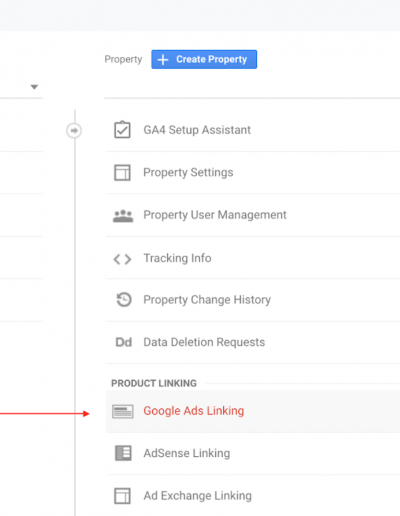Click the Property Change History clock icon
This screenshot has height=516, width=400.
[124, 299]
